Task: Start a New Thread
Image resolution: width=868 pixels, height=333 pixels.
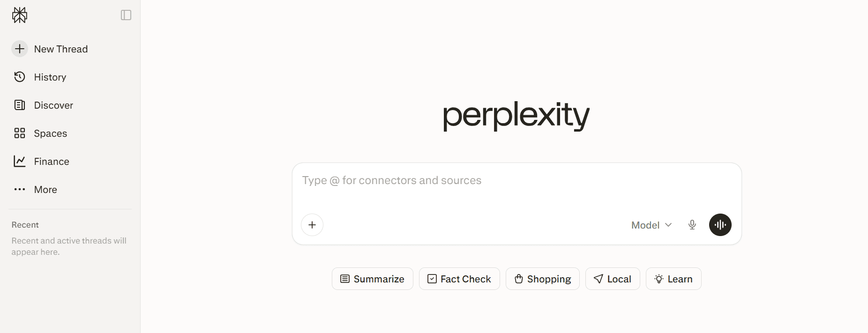Action: [x=60, y=49]
